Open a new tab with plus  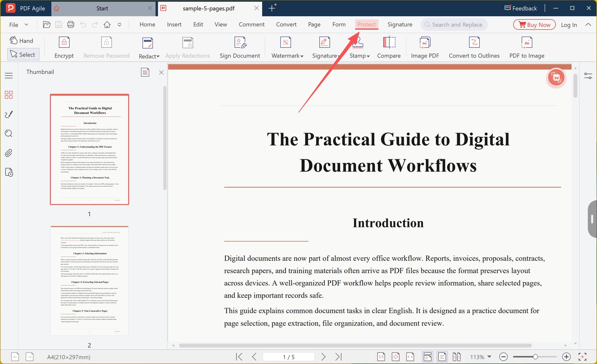272,8
